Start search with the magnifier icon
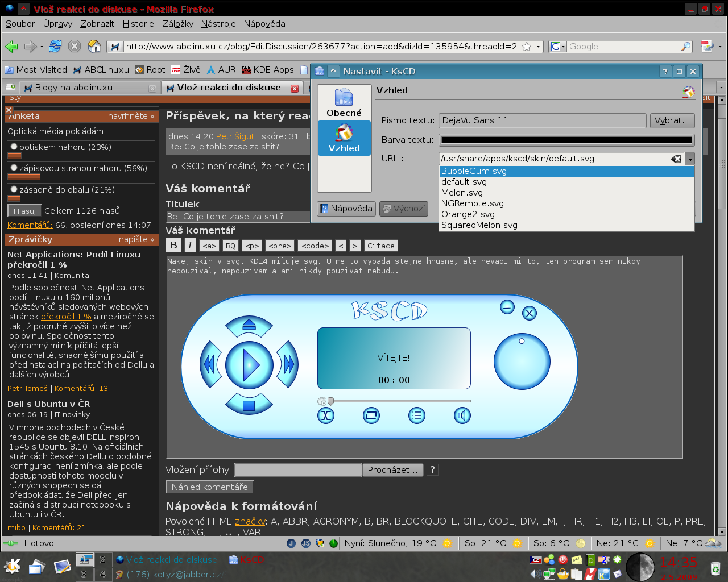This screenshot has width=728, height=582. click(686, 47)
